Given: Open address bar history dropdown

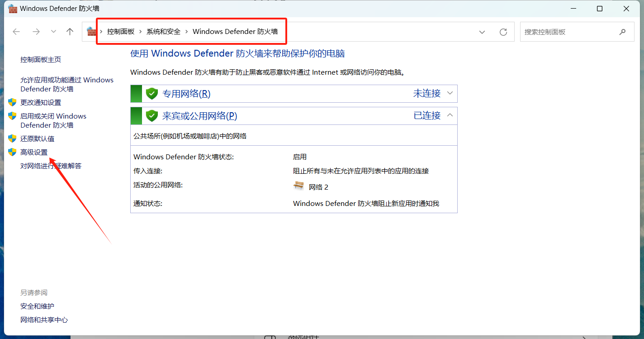Looking at the screenshot, I should pos(482,32).
